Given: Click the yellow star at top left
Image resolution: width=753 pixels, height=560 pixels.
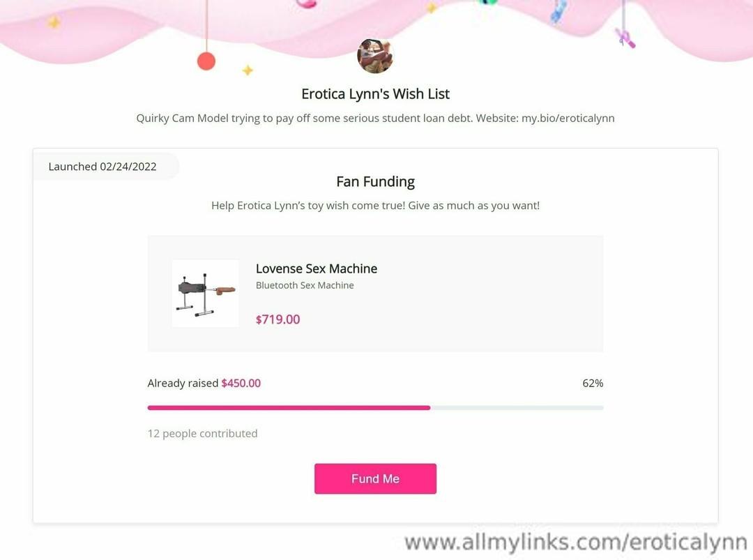Looking at the screenshot, I should click(53, 22).
